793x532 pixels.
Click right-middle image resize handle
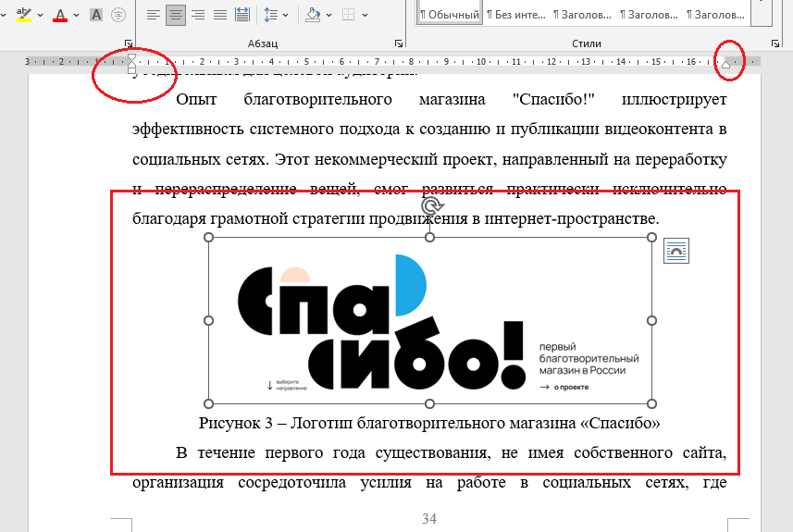tap(652, 321)
